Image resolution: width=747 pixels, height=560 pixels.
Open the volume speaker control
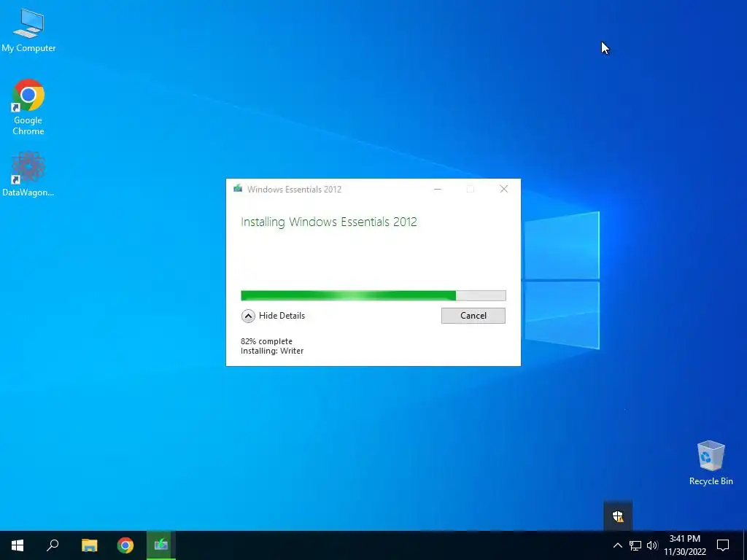(652, 545)
